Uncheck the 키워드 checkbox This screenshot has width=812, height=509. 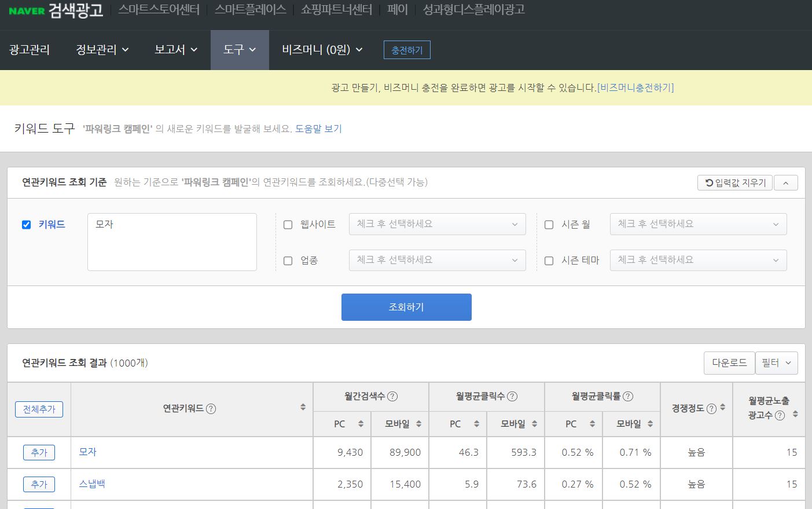pyautogui.click(x=26, y=225)
